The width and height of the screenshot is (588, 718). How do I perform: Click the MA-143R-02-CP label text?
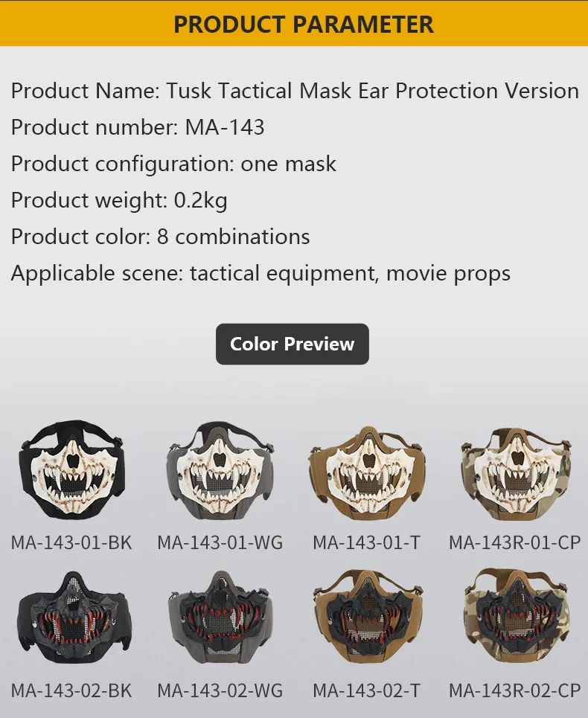(515, 690)
